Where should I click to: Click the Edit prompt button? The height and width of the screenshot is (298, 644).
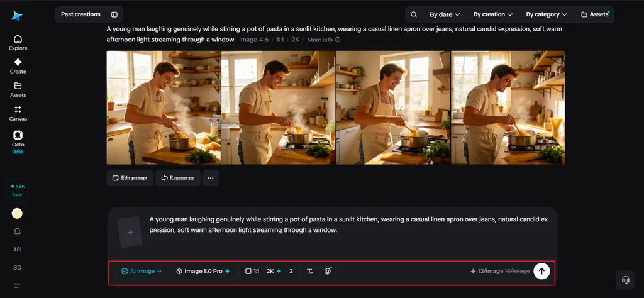[x=130, y=178]
